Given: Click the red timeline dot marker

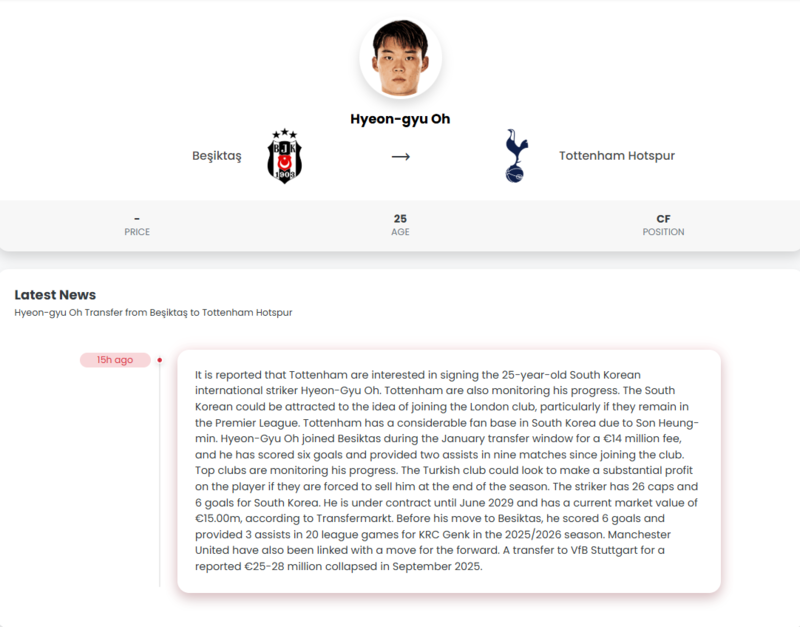Looking at the screenshot, I should pyautogui.click(x=160, y=360).
